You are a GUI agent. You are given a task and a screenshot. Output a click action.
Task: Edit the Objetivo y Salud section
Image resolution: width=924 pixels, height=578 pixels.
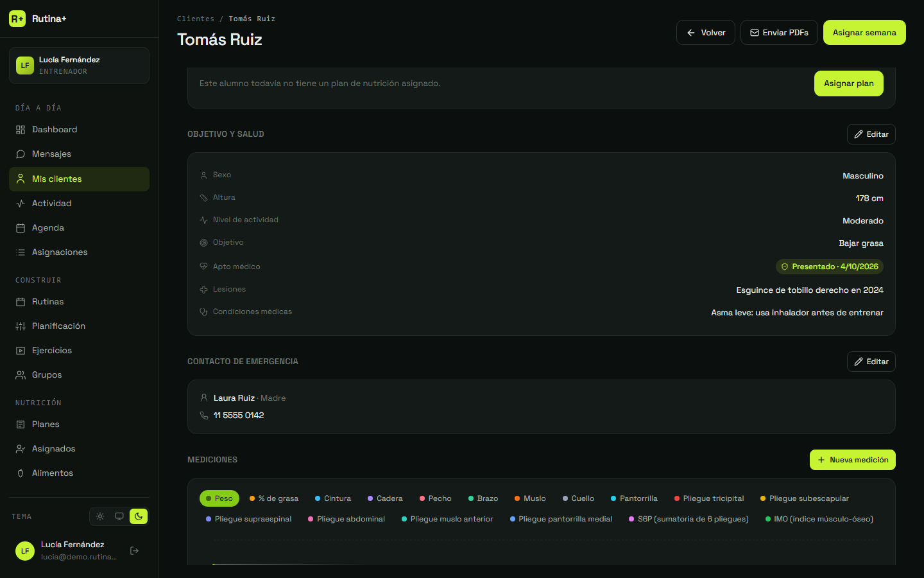point(871,134)
